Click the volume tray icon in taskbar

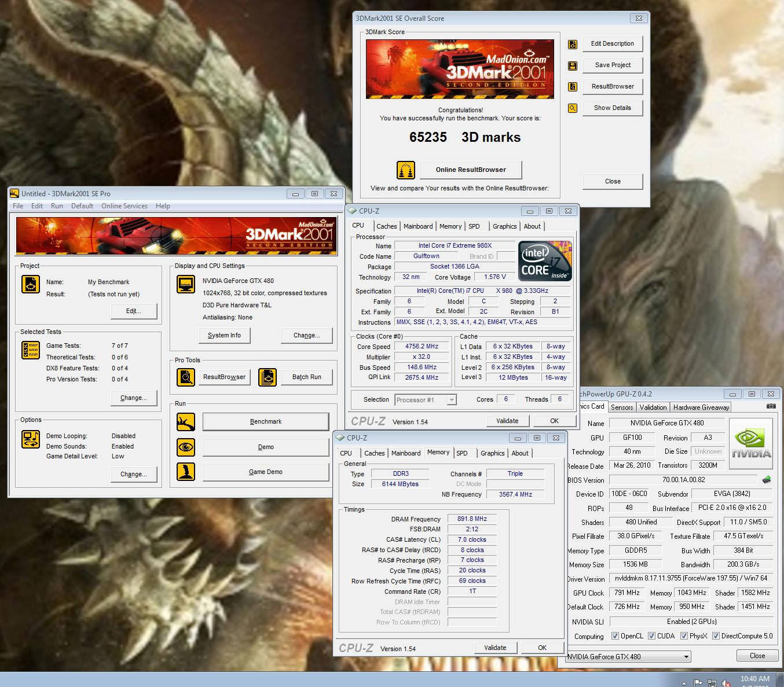point(726,683)
